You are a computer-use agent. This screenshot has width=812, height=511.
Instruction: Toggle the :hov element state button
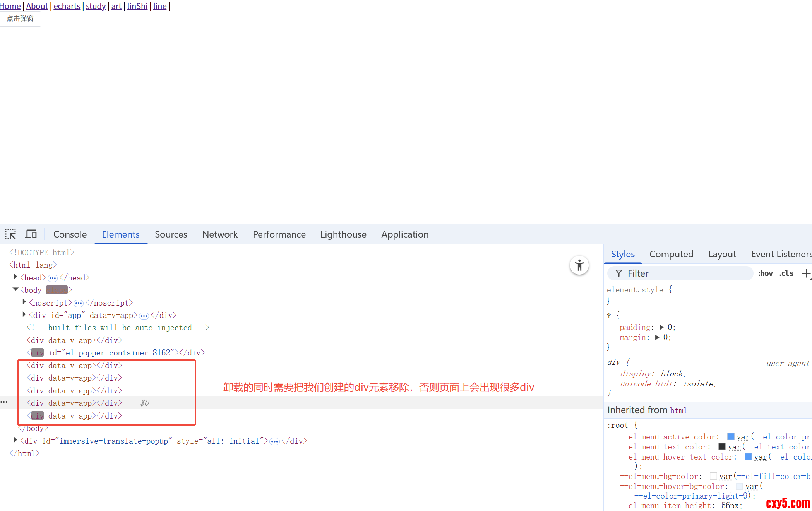(765, 273)
